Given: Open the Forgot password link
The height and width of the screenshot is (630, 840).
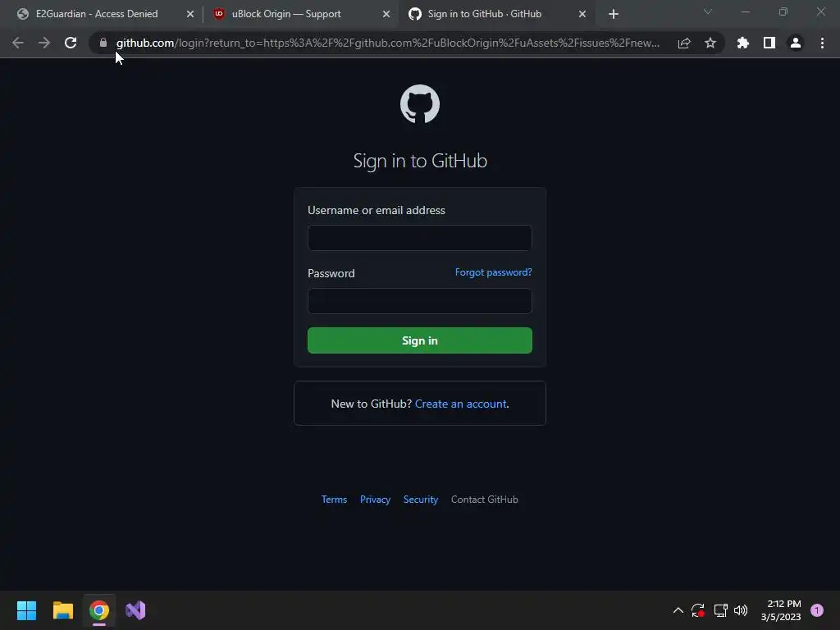Looking at the screenshot, I should tap(493, 272).
